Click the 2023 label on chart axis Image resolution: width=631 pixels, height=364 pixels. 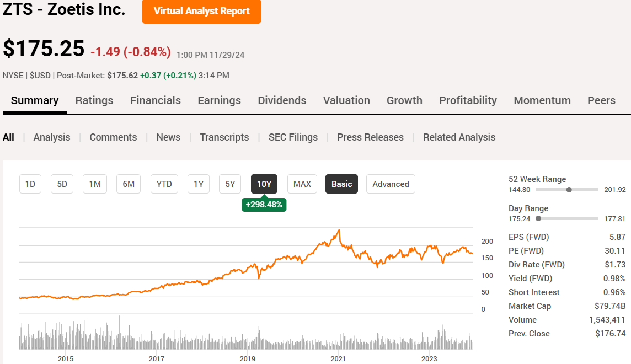pyautogui.click(x=429, y=359)
